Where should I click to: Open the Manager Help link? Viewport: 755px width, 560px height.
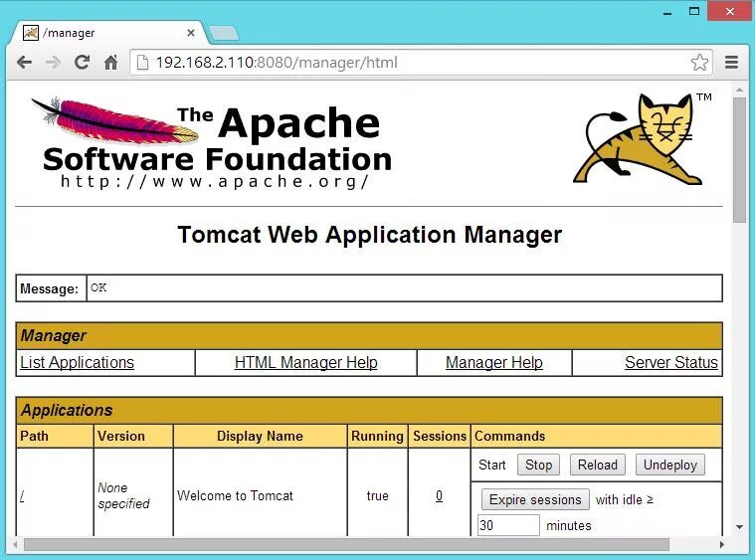click(x=494, y=362)
